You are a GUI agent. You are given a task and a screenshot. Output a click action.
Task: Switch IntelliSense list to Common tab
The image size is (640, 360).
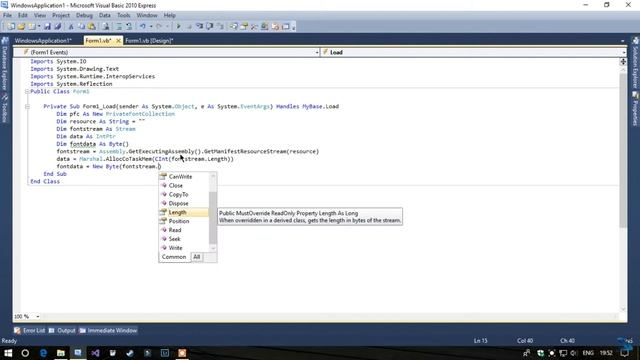174,257
